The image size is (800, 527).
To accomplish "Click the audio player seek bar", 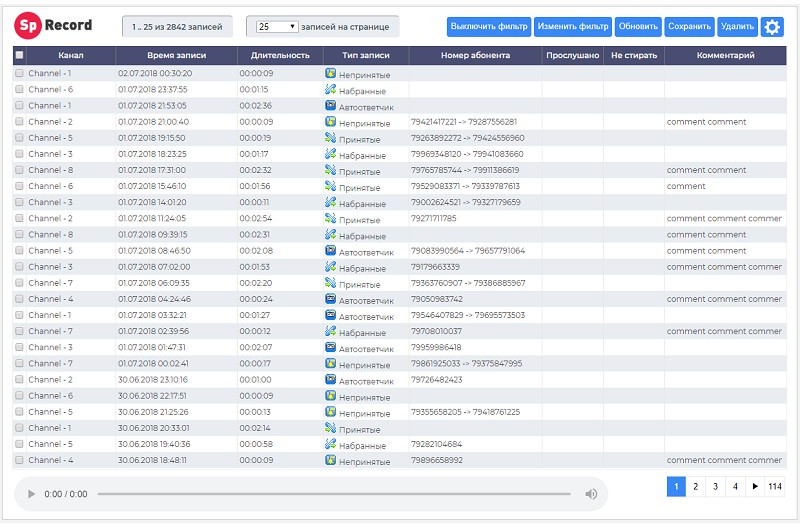I will 333,494.
